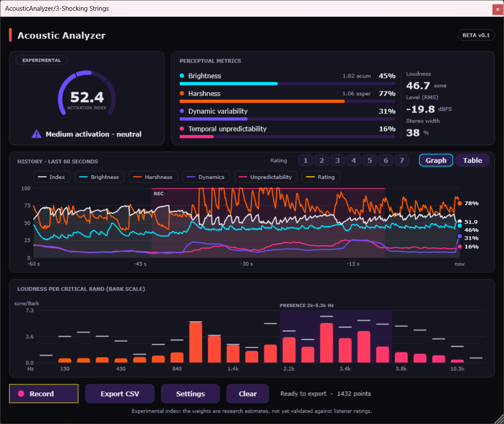The height and width of the screenshot is (424, 504).
Task: Click the Harshness progress bar
Action: (287, 101)
